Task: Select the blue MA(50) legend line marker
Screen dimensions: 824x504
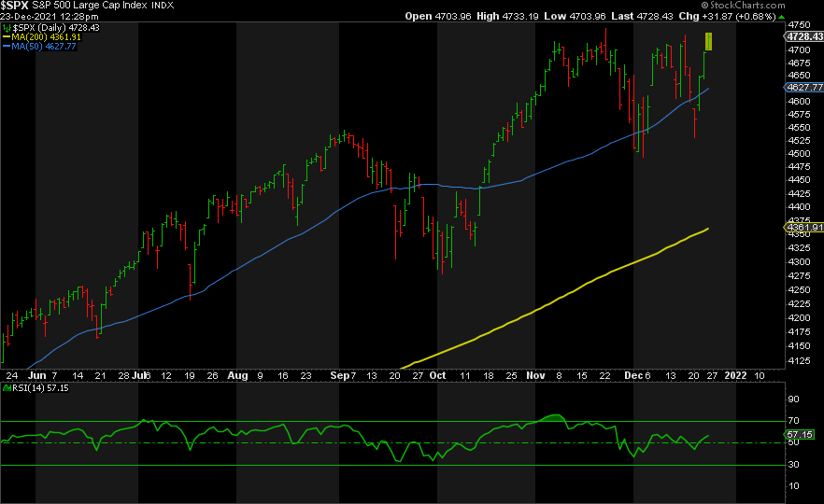Action: click(7, 47)
